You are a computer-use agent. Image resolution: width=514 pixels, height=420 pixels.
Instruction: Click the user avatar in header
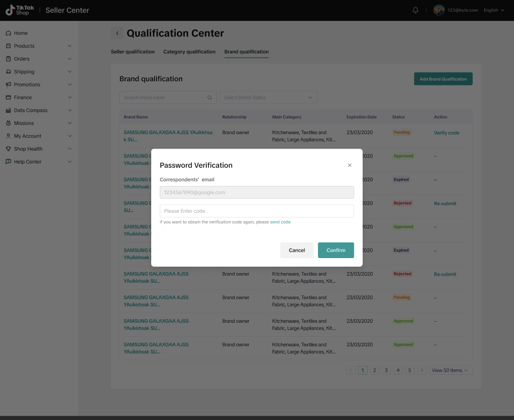439,10
